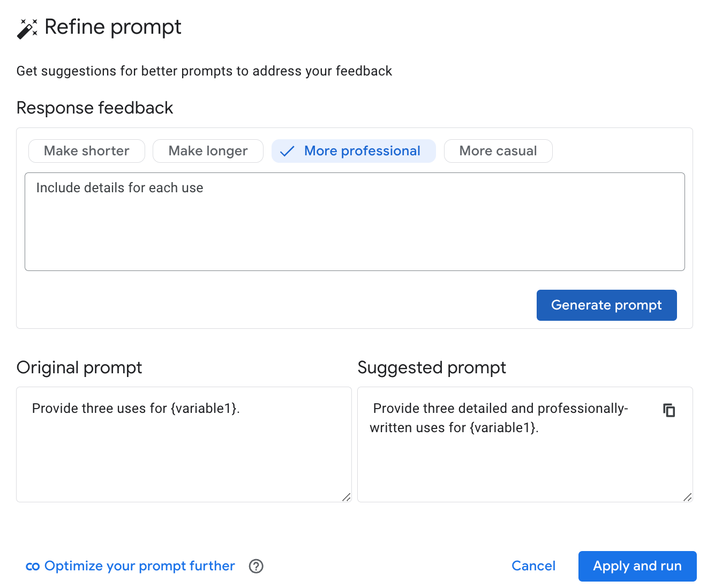Open Optimize your prompt further link
The image size is (707, 588).
click(x=139, y=566)
